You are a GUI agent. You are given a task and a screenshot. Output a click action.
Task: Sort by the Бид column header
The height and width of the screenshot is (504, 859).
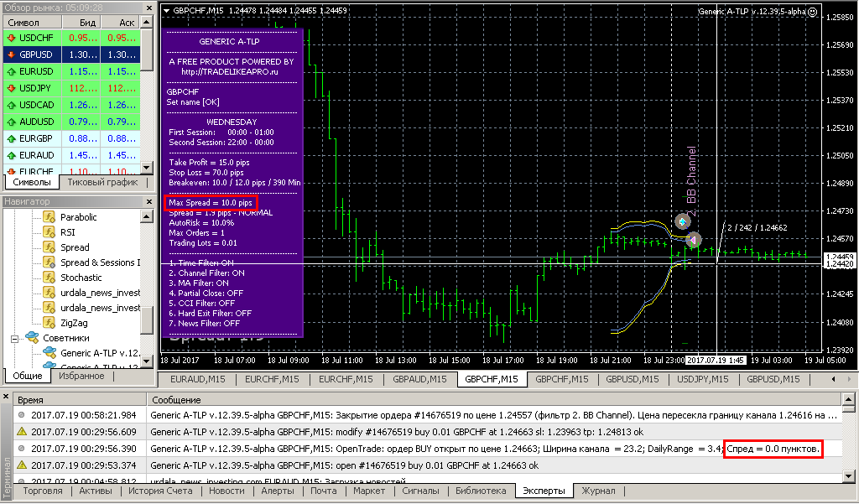coord(81,23)
